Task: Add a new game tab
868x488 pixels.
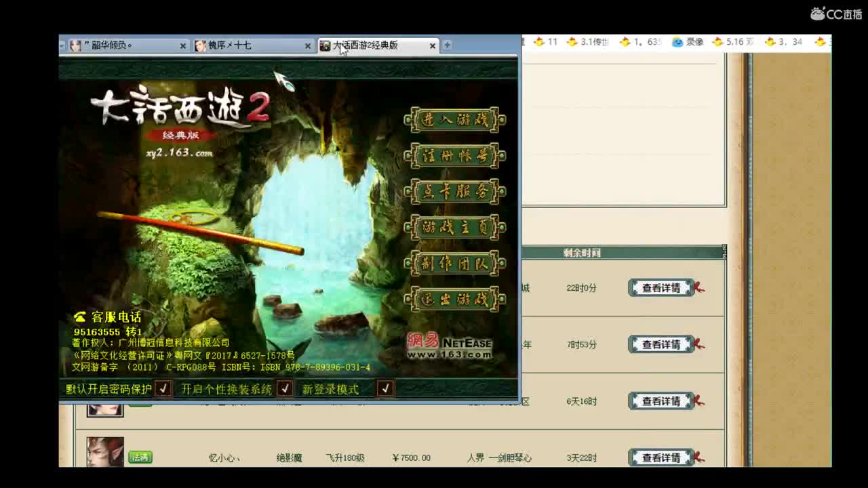Action: pos(447,45)
